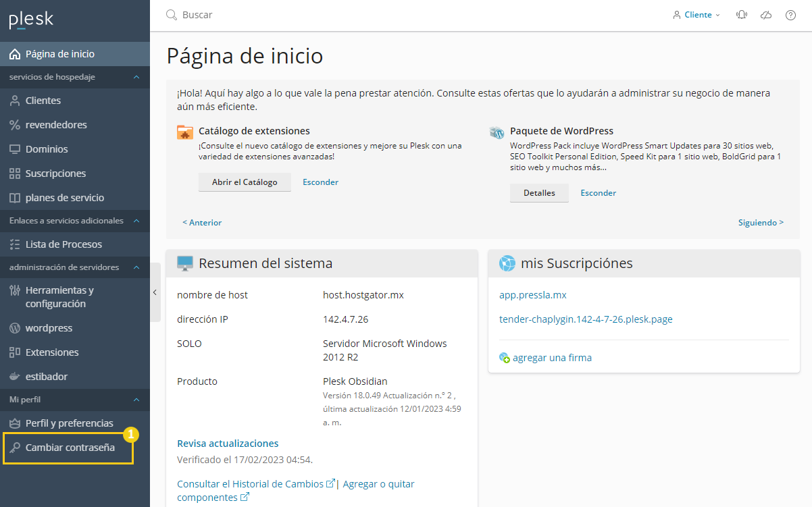812x507 pixels.
Task: Click Servidor Microsoft Windows 2012 R2 text
Action: tap(385, 350)
